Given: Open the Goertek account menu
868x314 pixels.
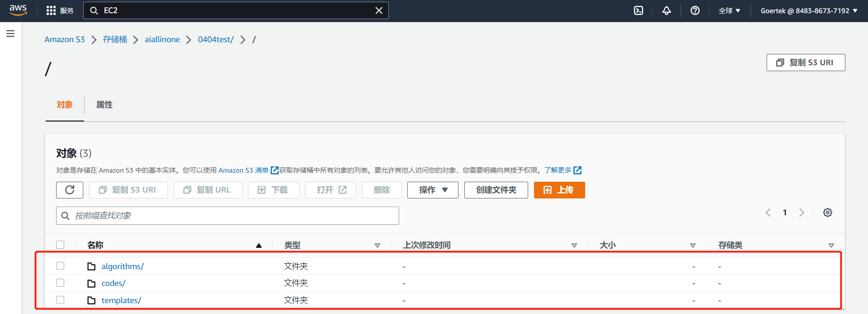Looking at the screenshot, I should 809,10.
